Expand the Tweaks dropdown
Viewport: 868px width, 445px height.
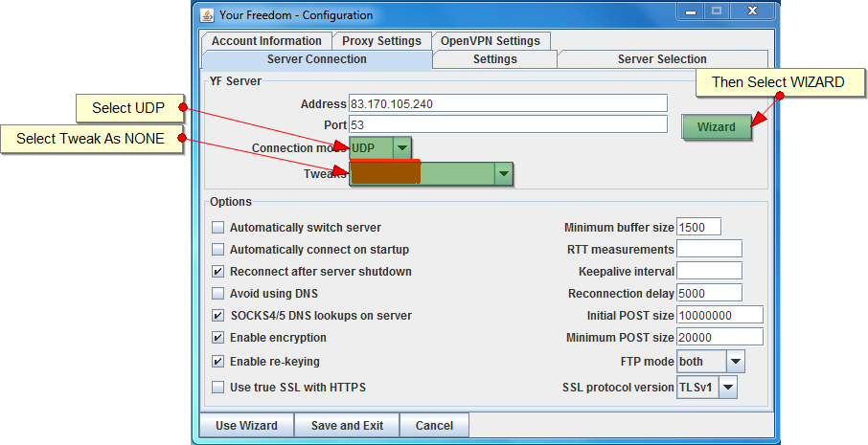[431, 173]
